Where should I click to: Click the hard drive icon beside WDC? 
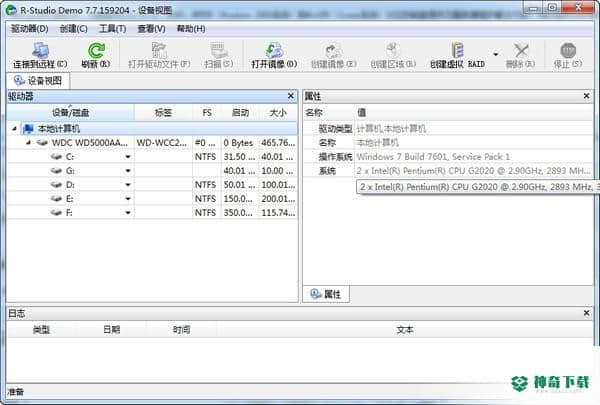pyautogui.click(x=42, y=143)
